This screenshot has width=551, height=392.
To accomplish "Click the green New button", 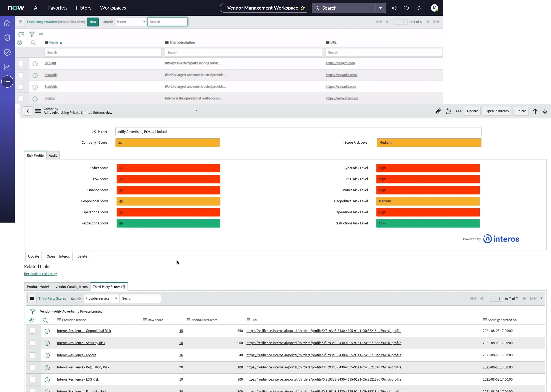I will tap(93, 22).
